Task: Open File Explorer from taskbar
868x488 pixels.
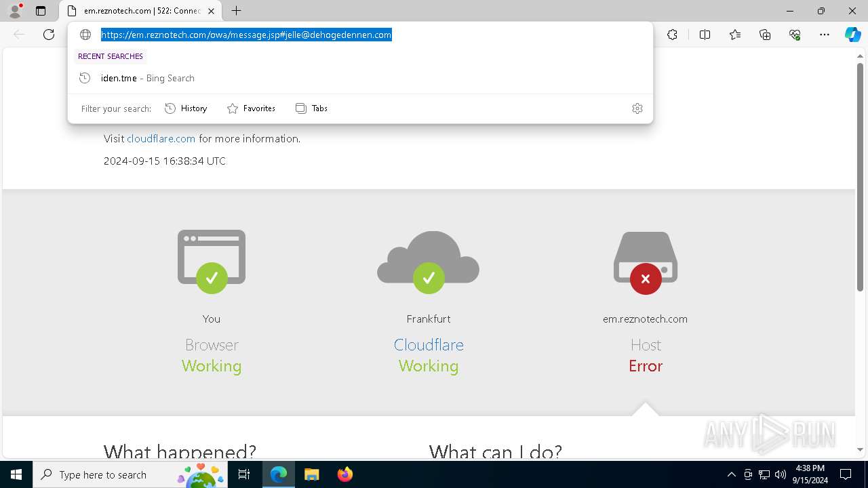Action: pyautogui.click(x=311, y=474)
